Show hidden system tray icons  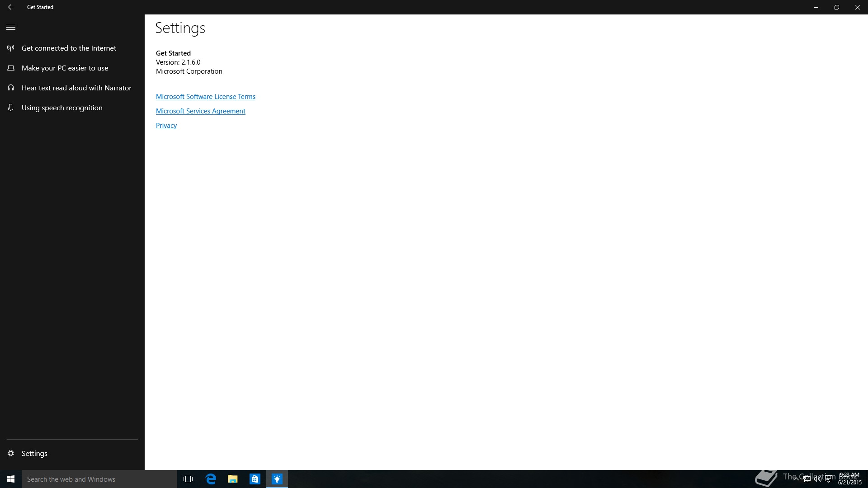(796, 479)
